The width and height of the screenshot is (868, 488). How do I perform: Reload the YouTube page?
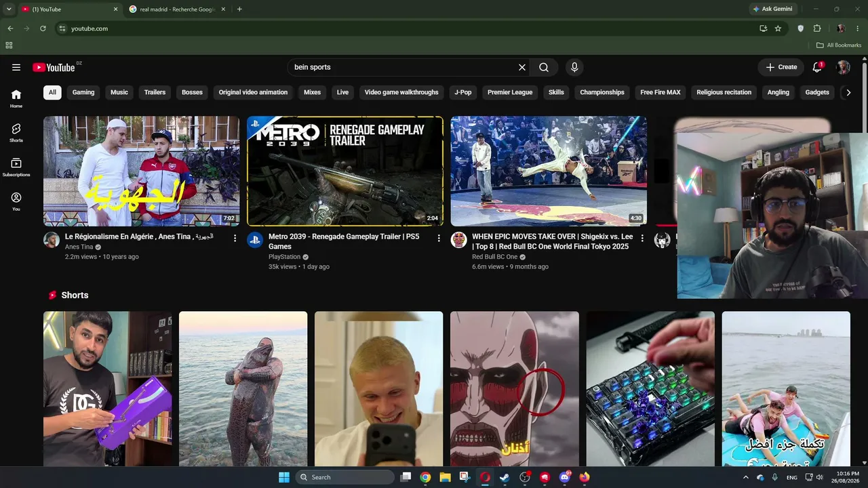43,28
